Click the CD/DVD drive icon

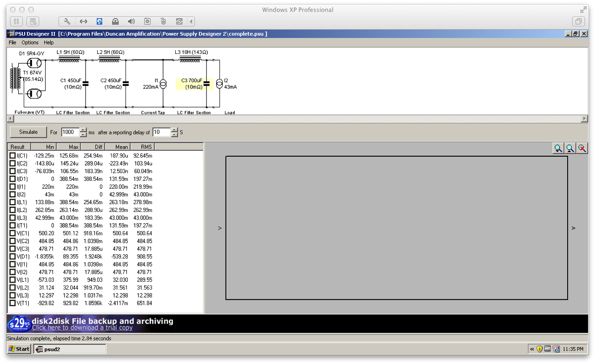tap(115, 21)
